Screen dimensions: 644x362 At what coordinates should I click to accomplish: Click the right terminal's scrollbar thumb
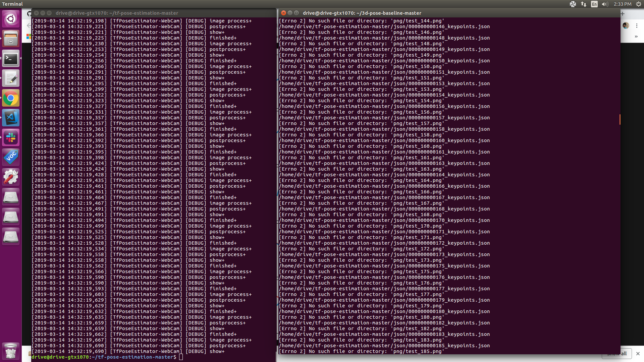click(620, 119)
